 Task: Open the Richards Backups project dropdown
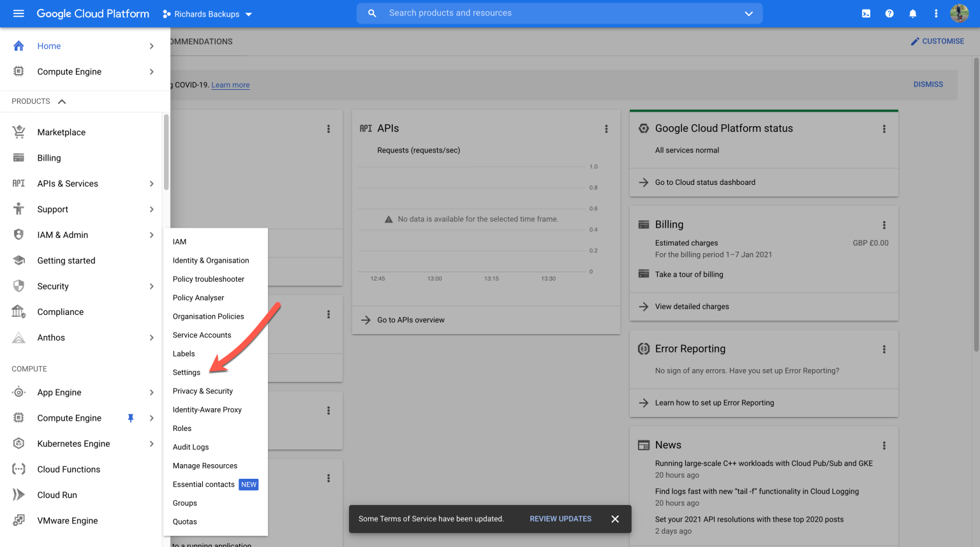coord(207,14)
